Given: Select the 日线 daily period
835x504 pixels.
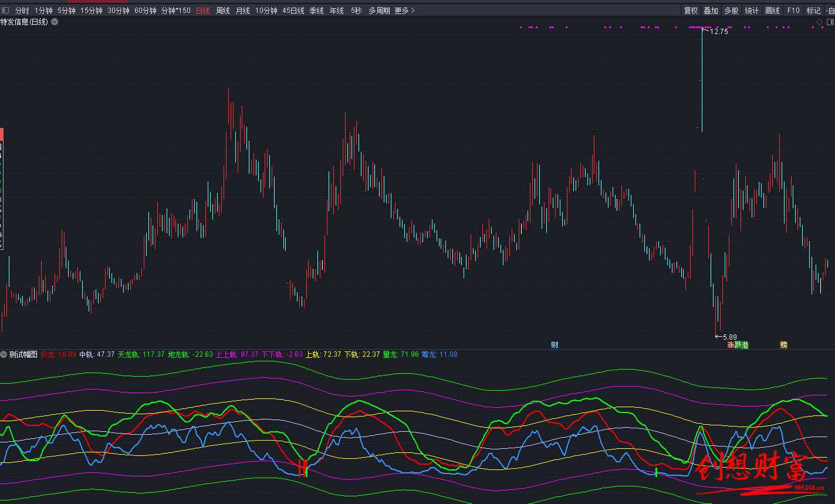Looking at the screenshot, I should coord(202,11).
